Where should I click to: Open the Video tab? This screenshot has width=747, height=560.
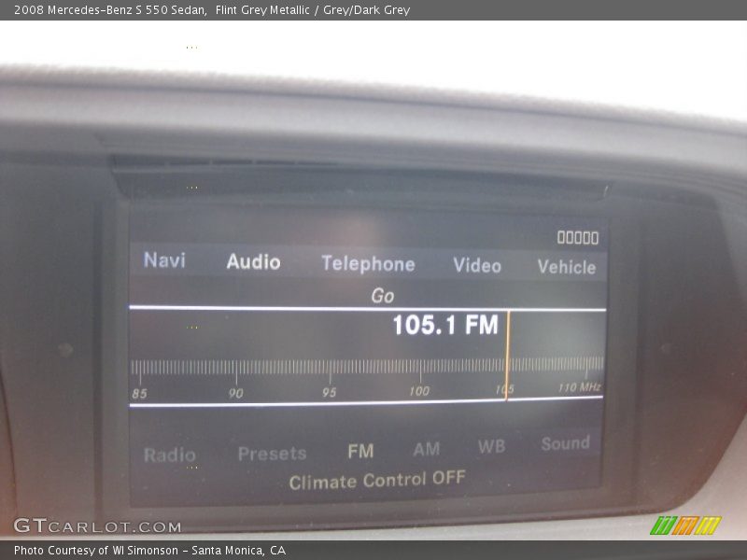click(477, 264)
